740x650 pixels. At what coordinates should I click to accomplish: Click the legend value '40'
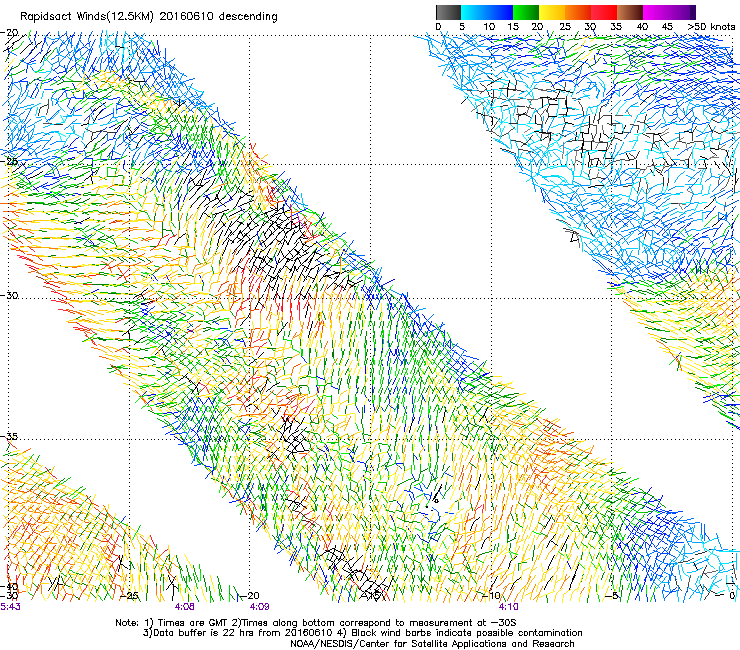point(642,27)
